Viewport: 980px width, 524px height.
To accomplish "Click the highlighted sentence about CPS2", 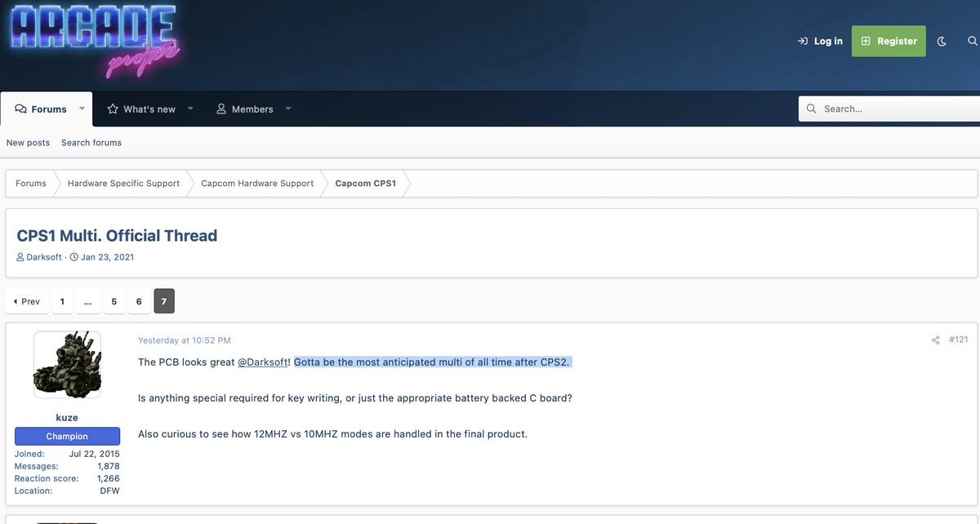I will coord(432,362).
